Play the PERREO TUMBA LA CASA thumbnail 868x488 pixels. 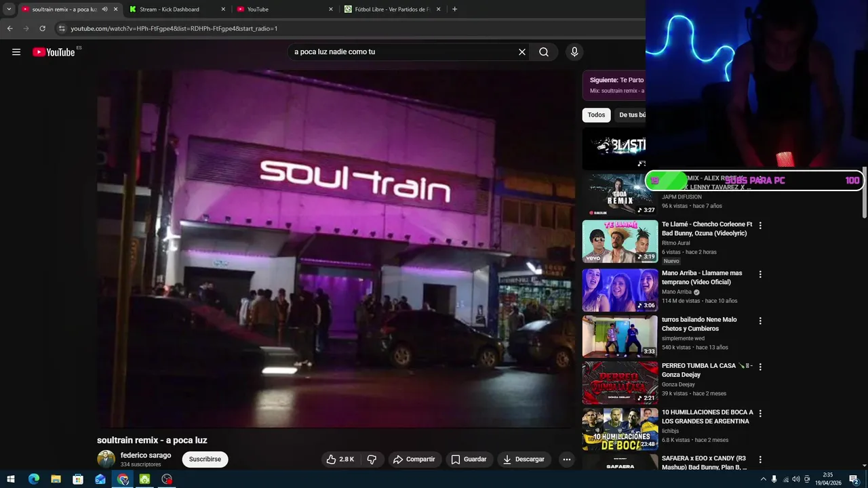(x=620, y=383)
